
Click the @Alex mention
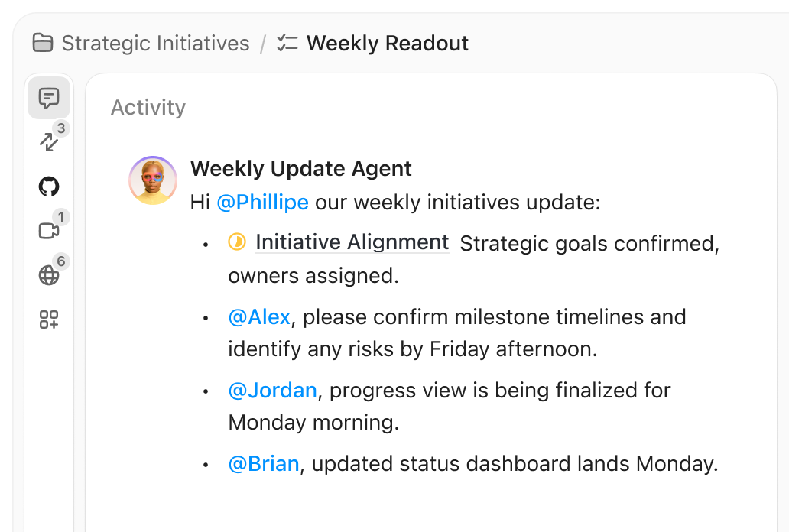[x=258, y=316]
